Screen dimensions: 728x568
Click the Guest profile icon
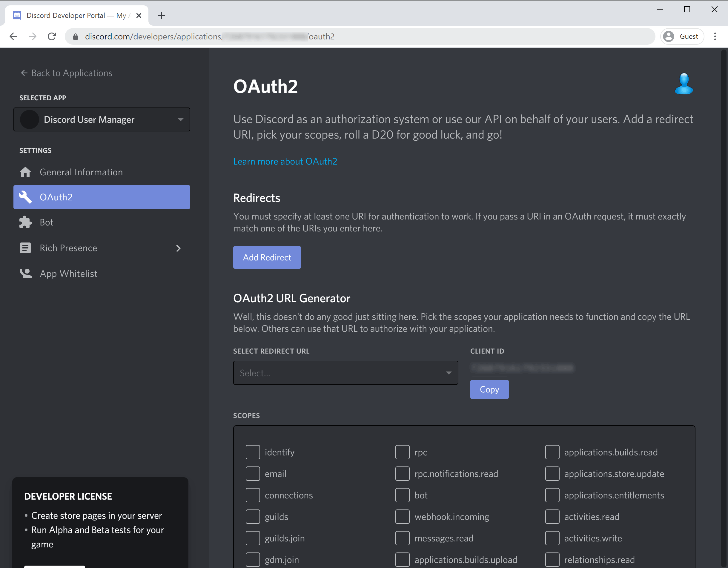pos(669,36)
